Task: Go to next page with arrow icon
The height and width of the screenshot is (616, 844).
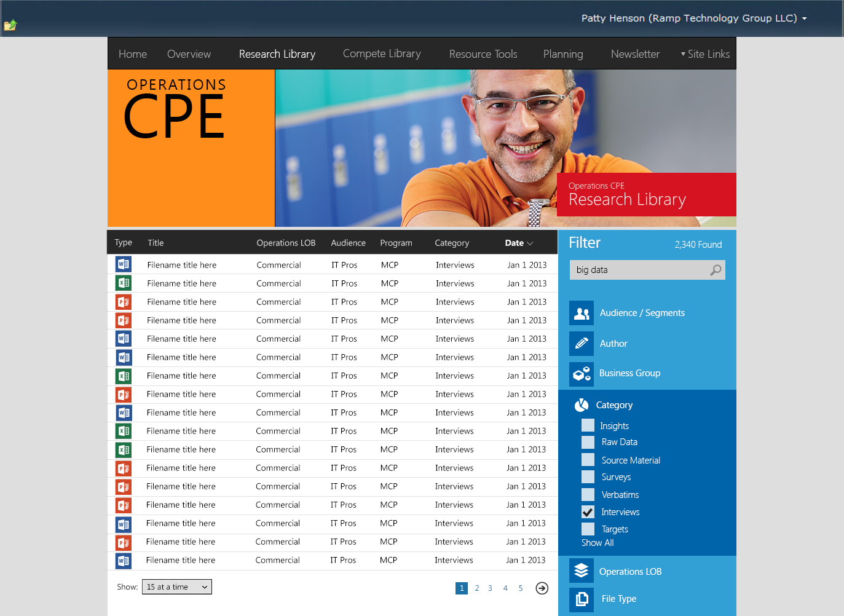Action: 542,588
